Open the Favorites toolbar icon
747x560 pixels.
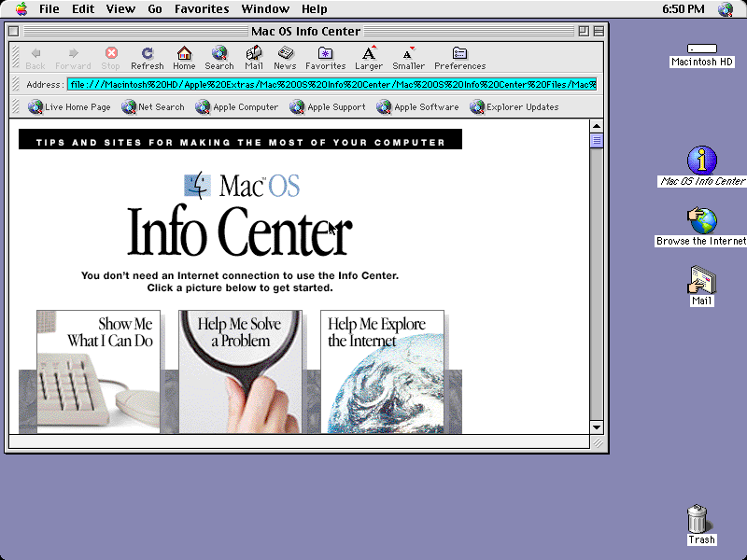(325, 58)
